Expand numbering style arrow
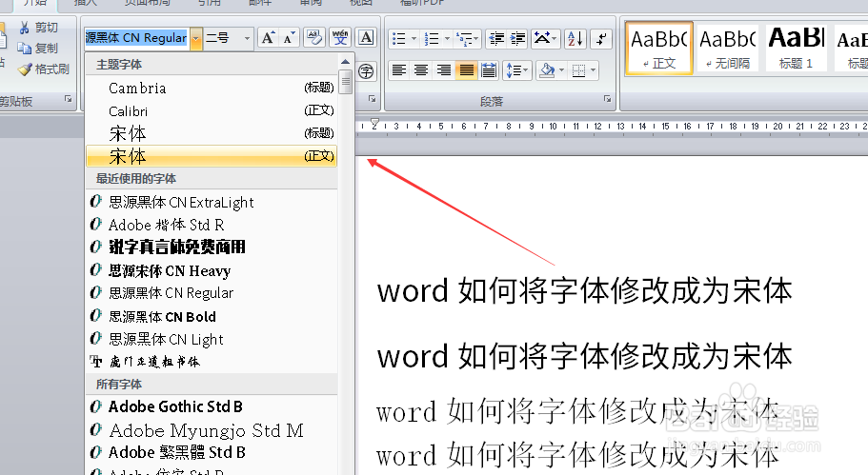The height and width of the screenshot is (475, 868). (x=447, y=39)
